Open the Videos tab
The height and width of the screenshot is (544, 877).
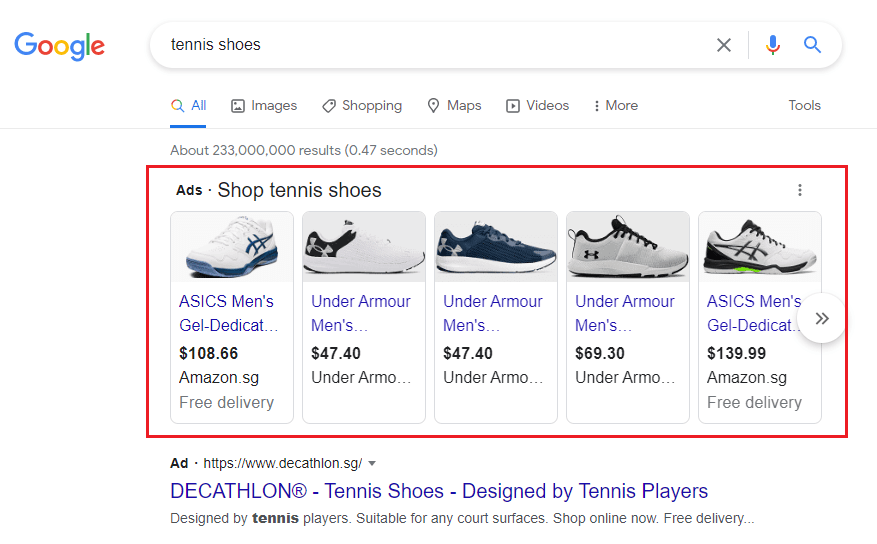(537, 106)
